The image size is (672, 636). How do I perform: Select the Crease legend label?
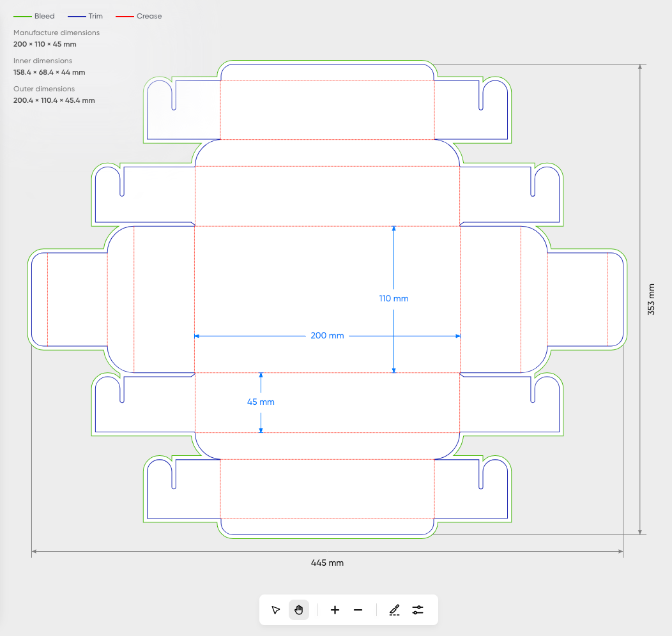(149, 16)
